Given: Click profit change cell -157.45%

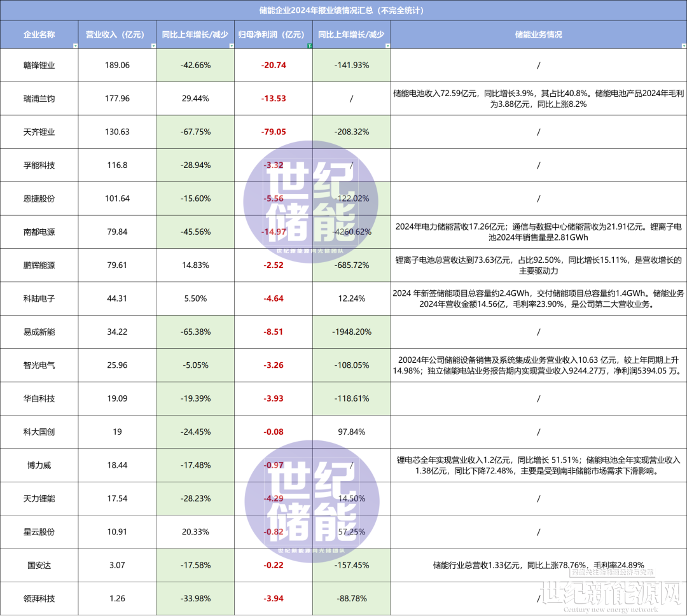Looking at the screenshot, I should tap(351, 565).
